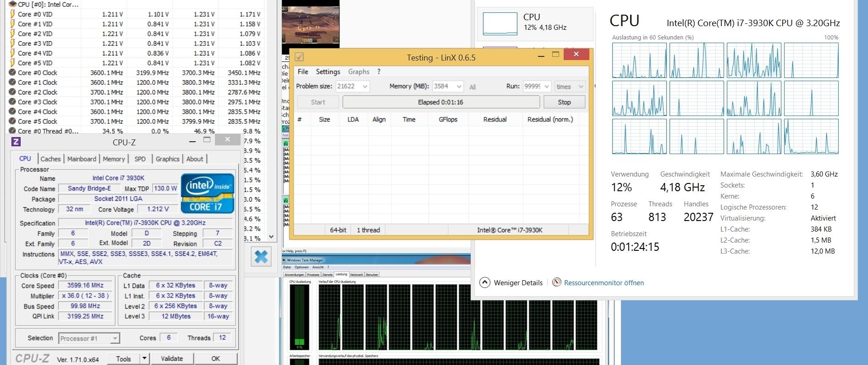Switch to the SPD tab in CPU-Z
The image size is (868, 365).
click(x=140, y=159)
